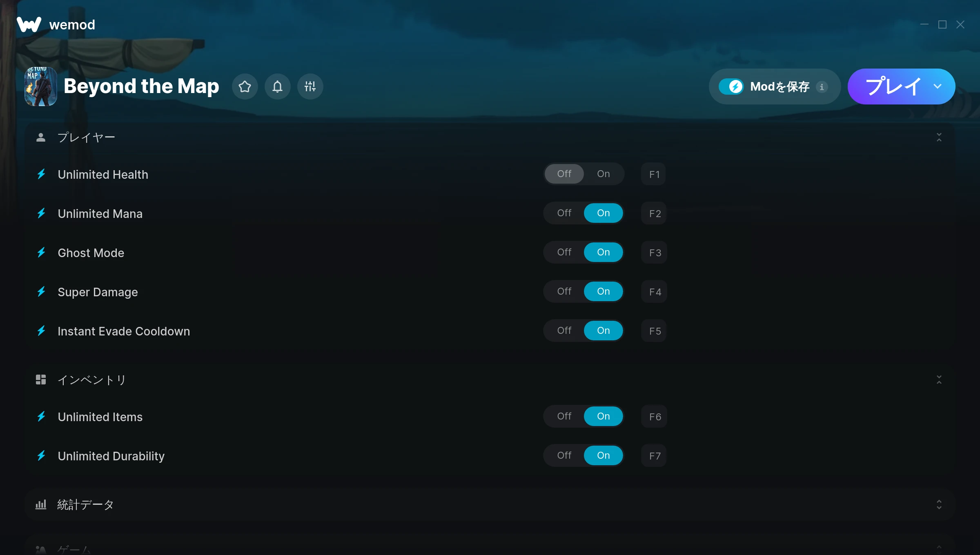Open notifications bell for this game
Image resolution: width=980 pixels, height=555 pixels.
point(277,87)
